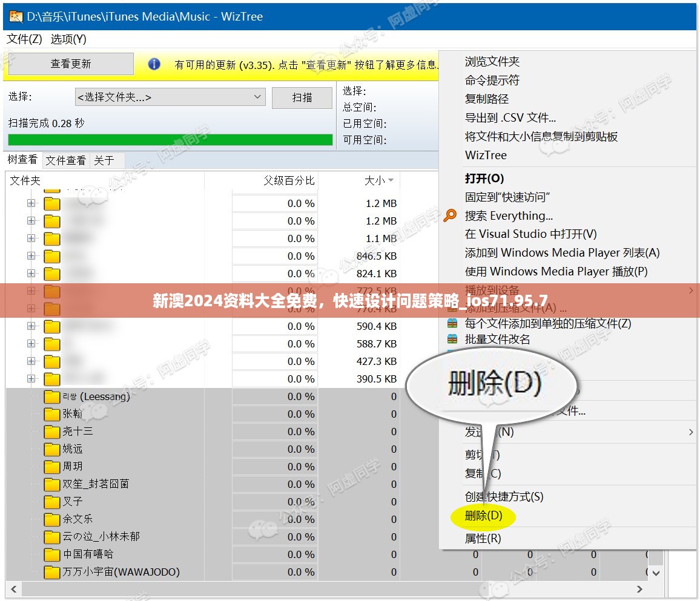Click the WinRAR icon beside 批量文件改名
This screenshot has width=700, height=601.
[x=452, y=339]
